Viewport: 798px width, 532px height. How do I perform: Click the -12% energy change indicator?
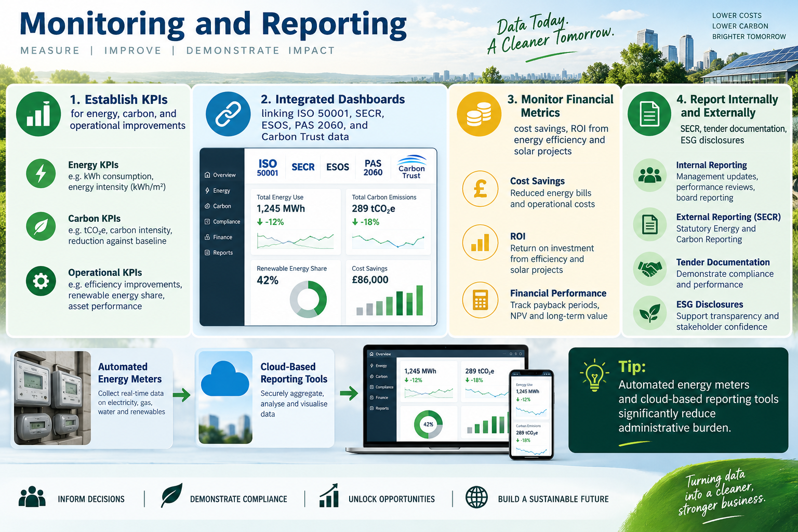tap(271, 222)
